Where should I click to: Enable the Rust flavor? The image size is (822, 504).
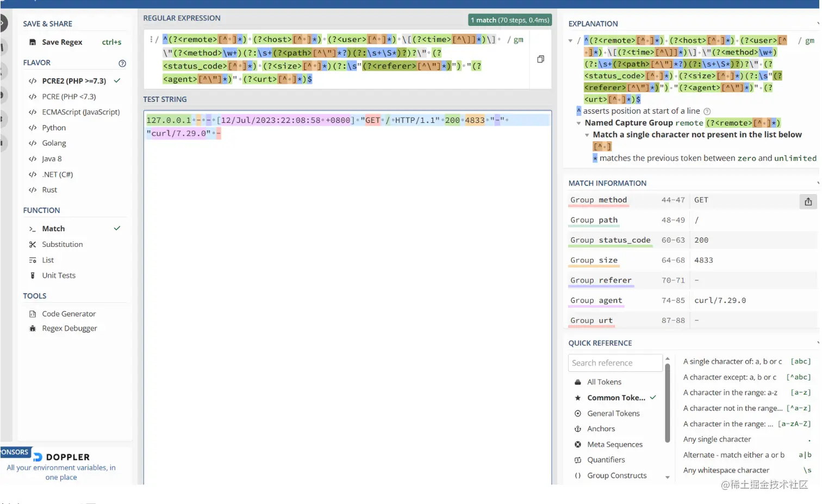[x=50, y=190]
